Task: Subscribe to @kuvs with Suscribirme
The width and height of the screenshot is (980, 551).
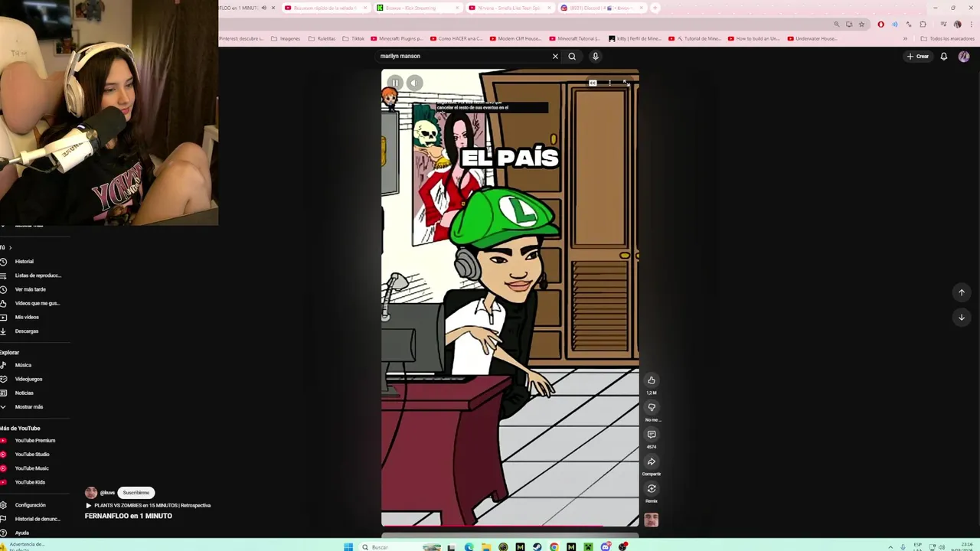Action: point(136,493)
